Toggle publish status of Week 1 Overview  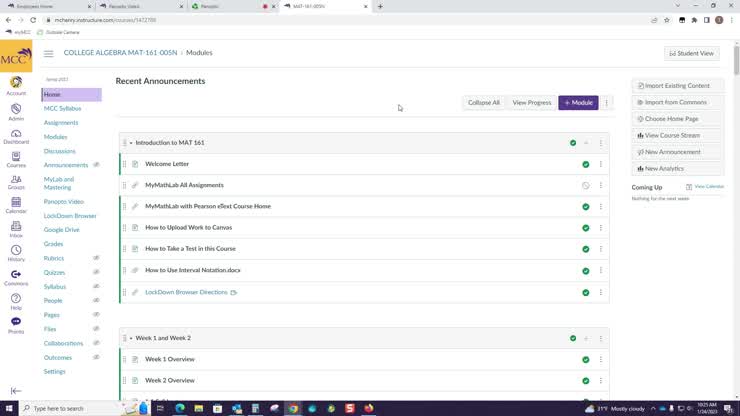click(586, 359)
